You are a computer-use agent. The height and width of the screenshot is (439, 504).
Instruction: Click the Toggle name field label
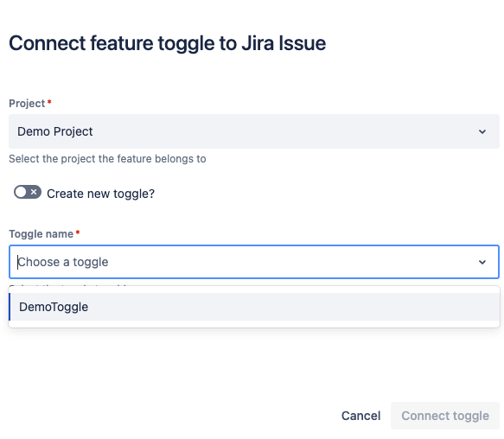click(x=41, y=233)
